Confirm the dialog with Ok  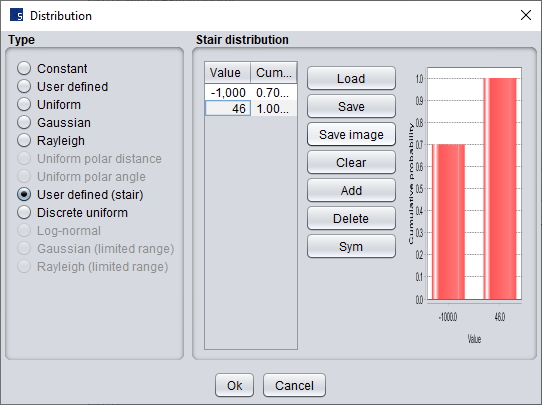coord(234,385)
